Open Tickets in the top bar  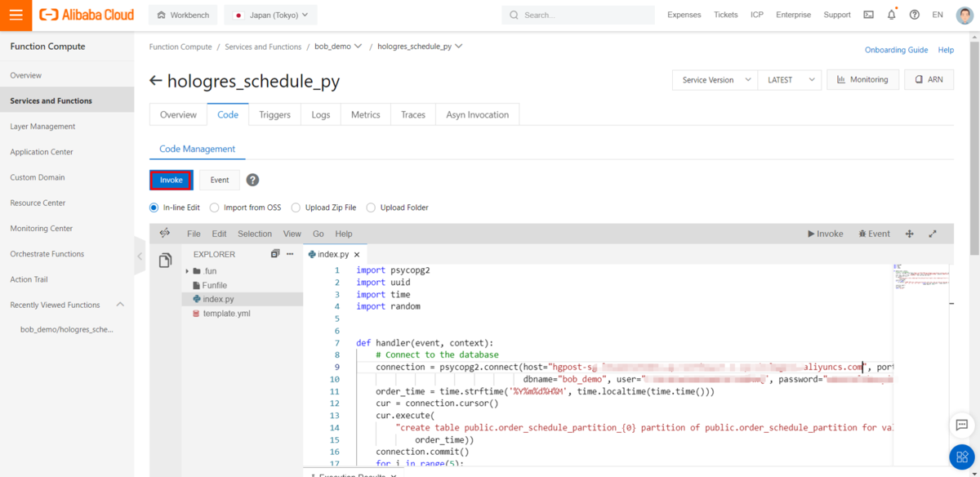(725, 15)
